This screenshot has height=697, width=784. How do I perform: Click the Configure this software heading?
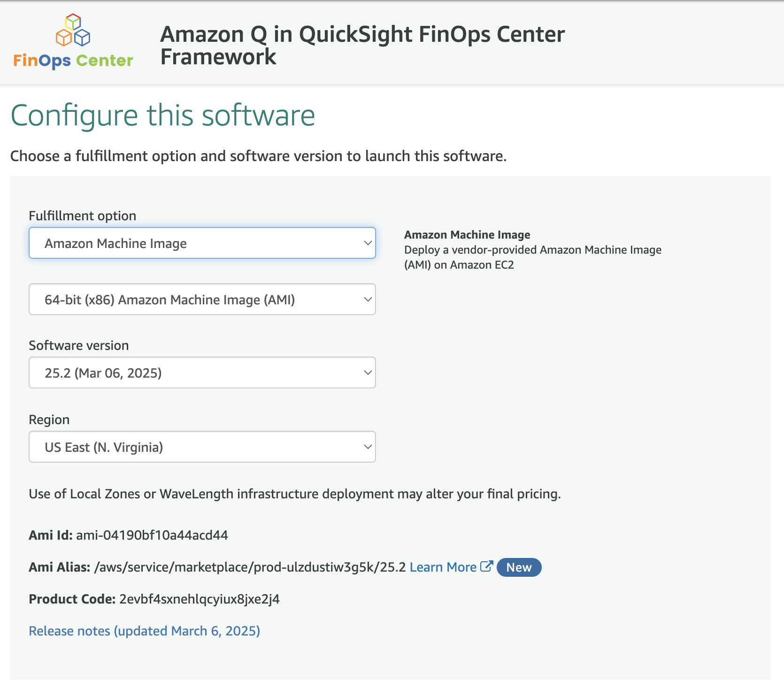point(162,116)
